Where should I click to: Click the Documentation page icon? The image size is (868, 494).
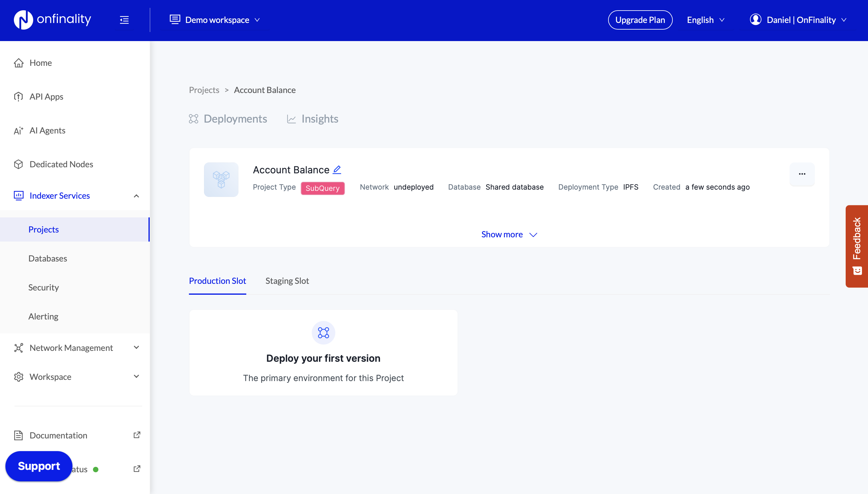coord(19,435)
